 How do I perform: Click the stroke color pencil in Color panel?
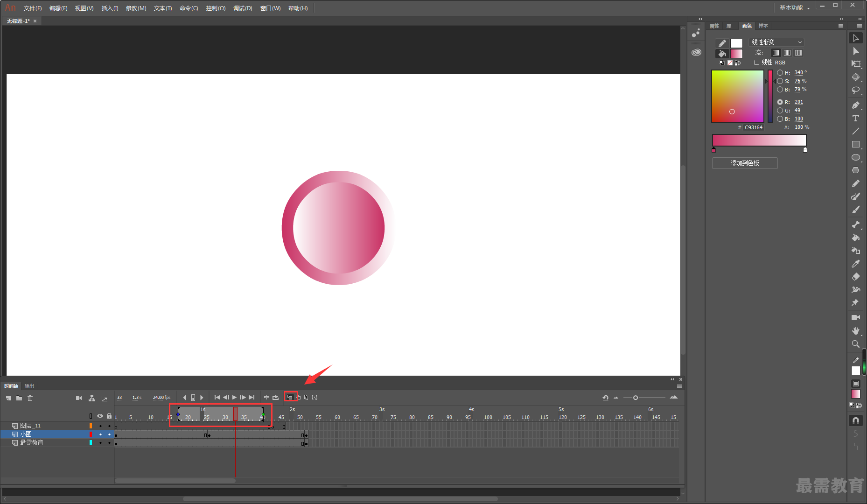click(x=722, y=43)
